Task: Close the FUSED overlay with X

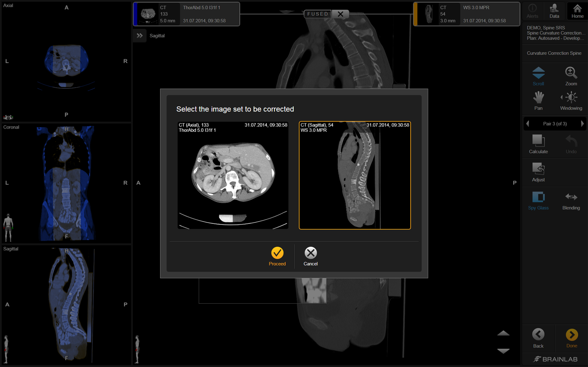Action: (340, 14)
